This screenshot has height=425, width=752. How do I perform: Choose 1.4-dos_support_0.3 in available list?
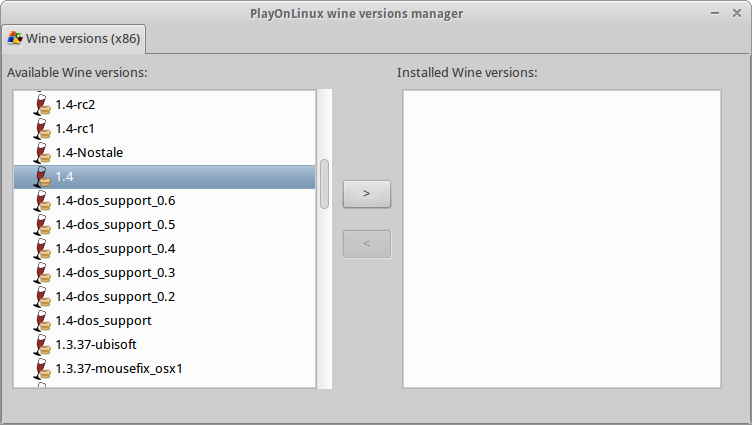164,272
